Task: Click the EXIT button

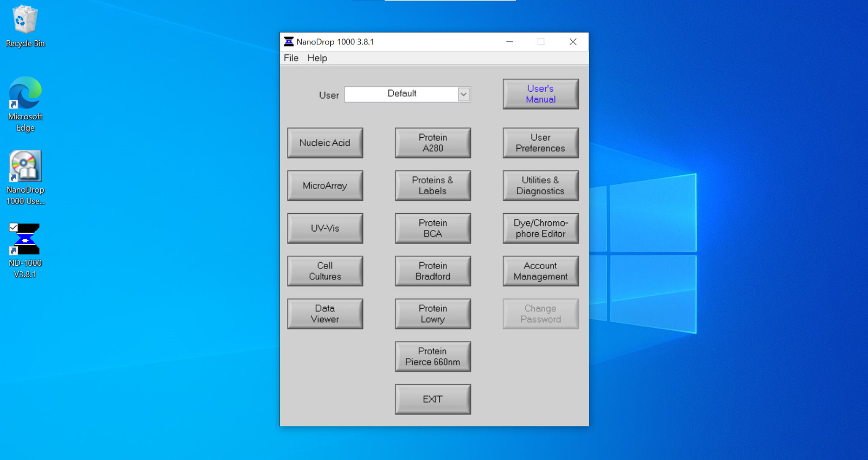Action: [x=433, y=399]
